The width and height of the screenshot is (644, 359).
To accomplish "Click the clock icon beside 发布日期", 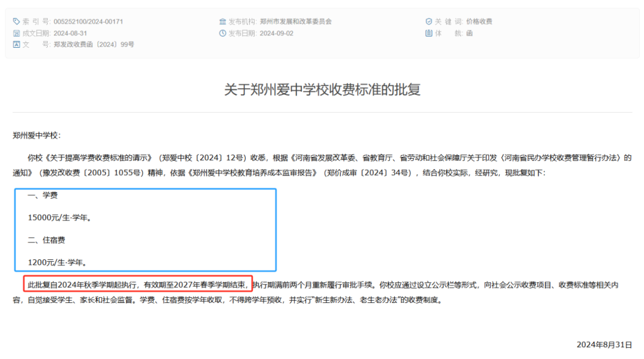I will coord(223,33).
